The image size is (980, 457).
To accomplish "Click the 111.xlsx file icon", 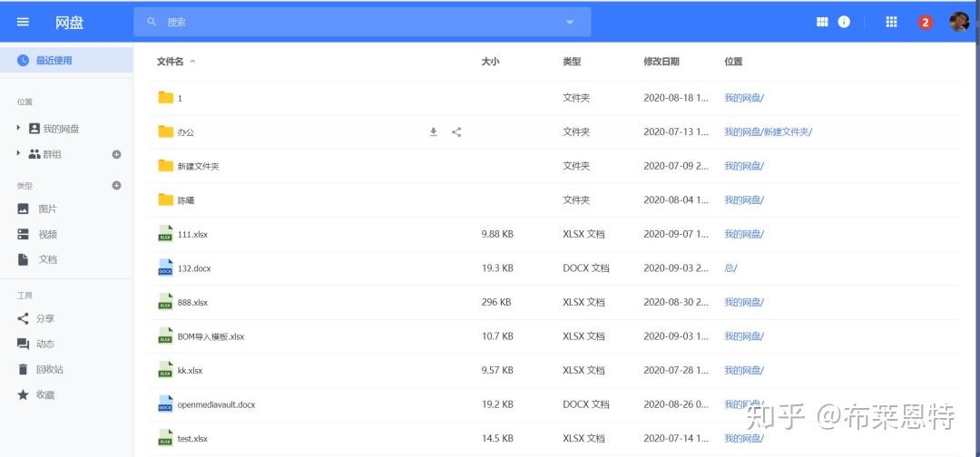I will (x=165, y=234).
